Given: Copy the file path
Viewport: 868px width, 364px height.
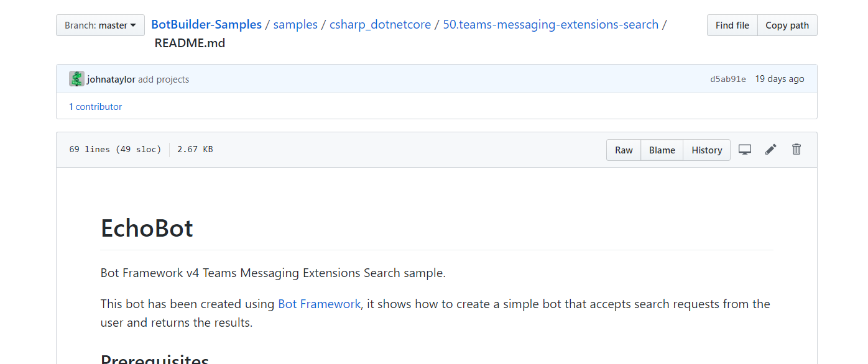Looking at the screenshot, I should [787, 25].
